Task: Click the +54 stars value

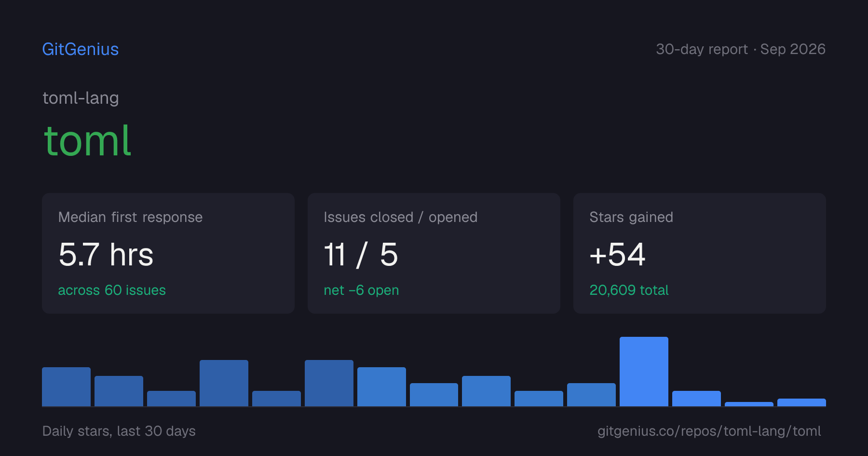Action: 617,254
